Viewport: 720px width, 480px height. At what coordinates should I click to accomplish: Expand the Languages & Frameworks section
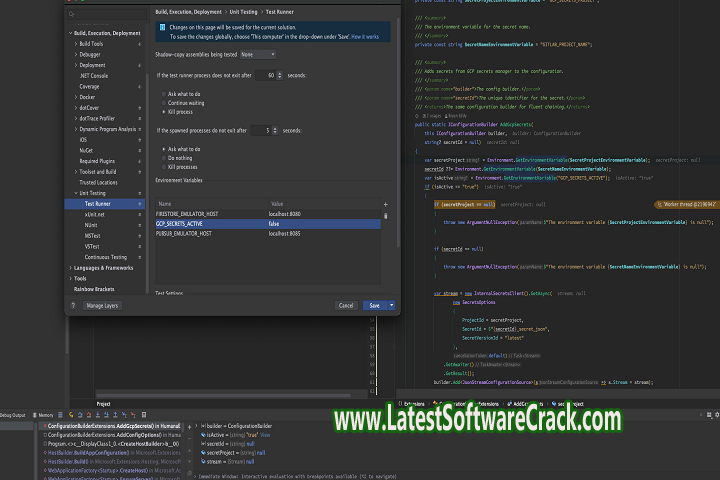tap(71, 268)
